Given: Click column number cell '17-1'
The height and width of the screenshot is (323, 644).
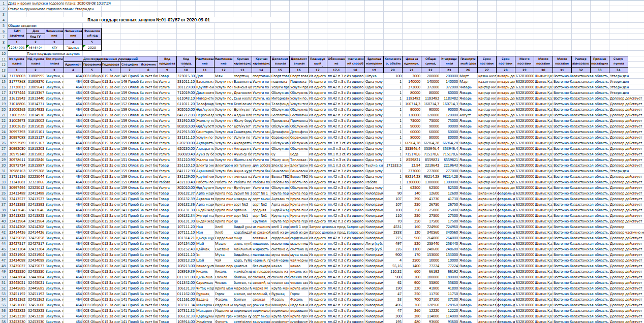Looking at the screenshot, I should tap(336, 70).
